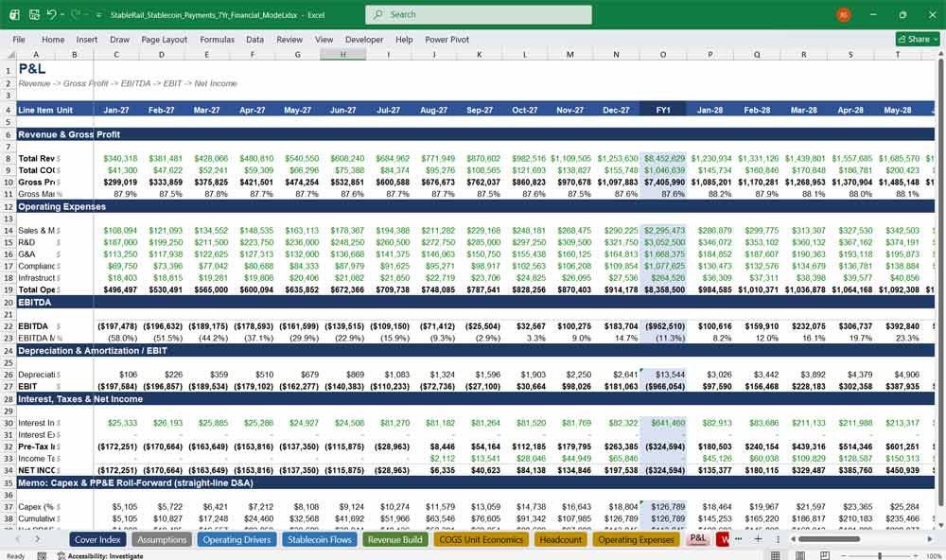Open the Developer ribbon tab
This screenshot has width=946, height=560.
point(364,39)
